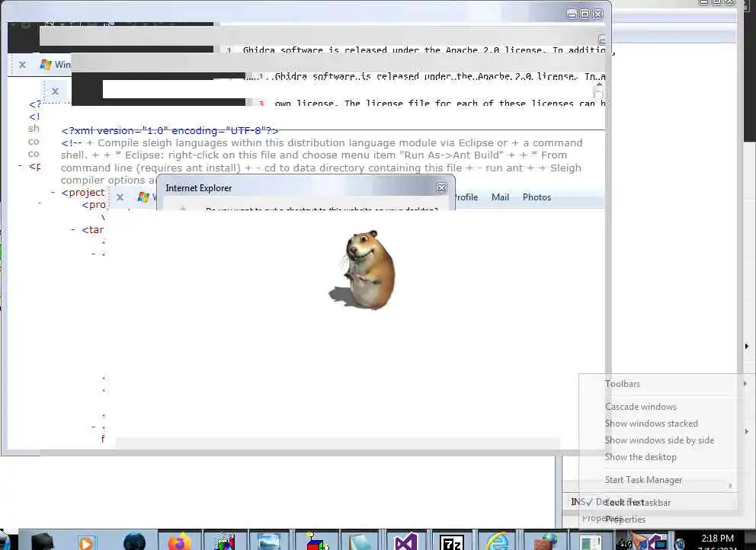Choose Cascade windows
This screenshot has height=550, width=756.
pos(641,406)
